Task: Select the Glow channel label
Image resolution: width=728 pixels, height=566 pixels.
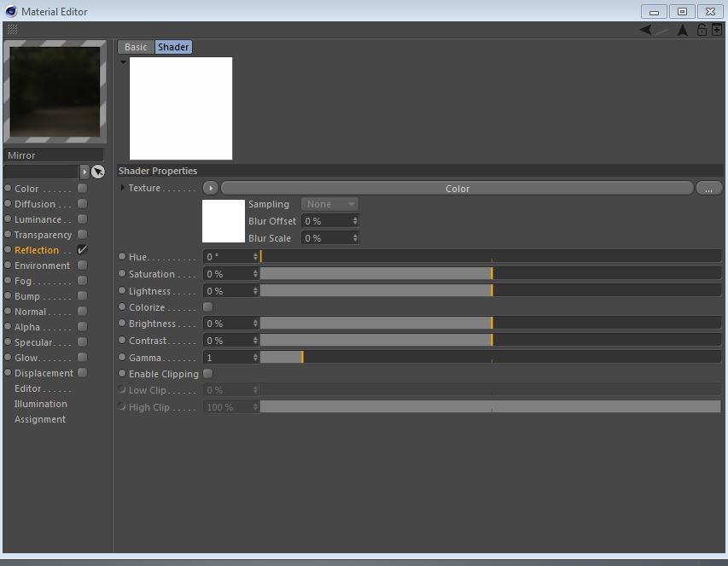Action: [x=26, y=358]
